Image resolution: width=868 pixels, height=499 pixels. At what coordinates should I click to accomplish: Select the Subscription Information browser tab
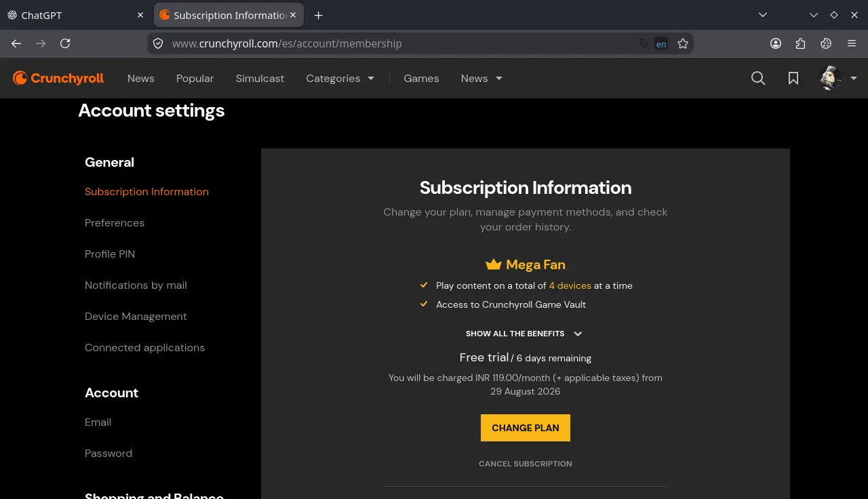229,15
